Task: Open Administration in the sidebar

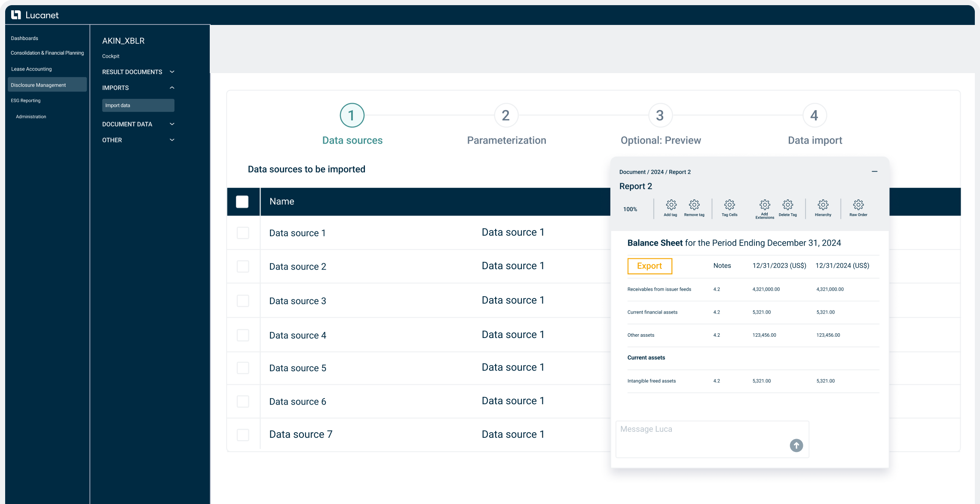Action: click(31, 117)
